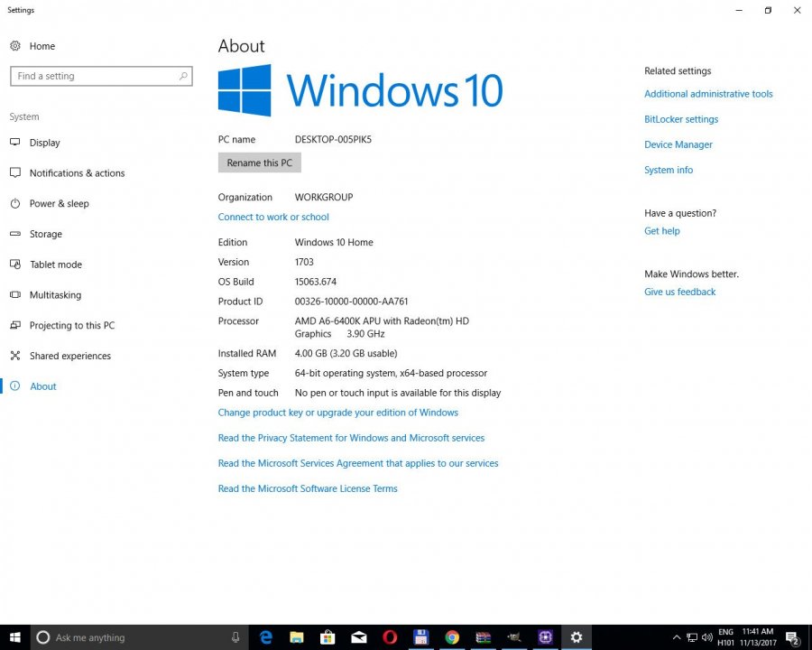This screenshot has height=650, width=812.
Task: Launch Microsoft Edge from taskbar
Action: coord(265,637)
